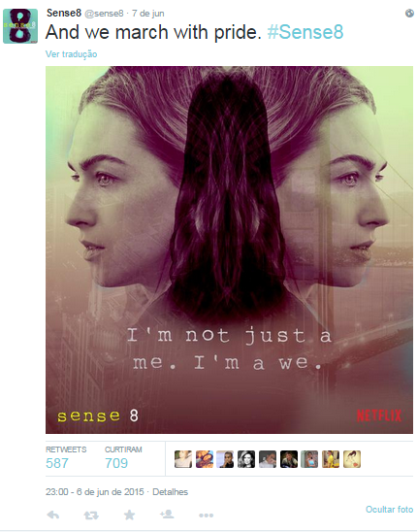Open the @sense8 username handle
The height and width of the screenshot is (532, 417).
tap(104, 14)
